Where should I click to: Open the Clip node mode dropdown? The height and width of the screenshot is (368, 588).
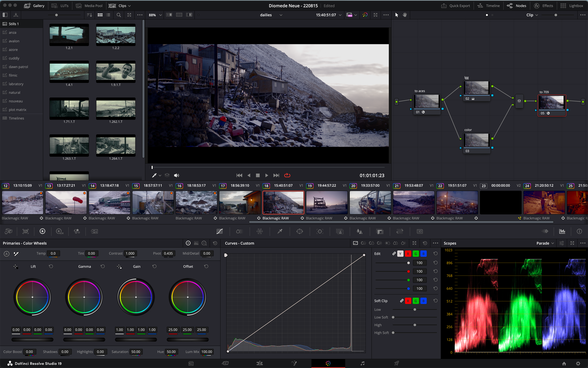(532, 15)
